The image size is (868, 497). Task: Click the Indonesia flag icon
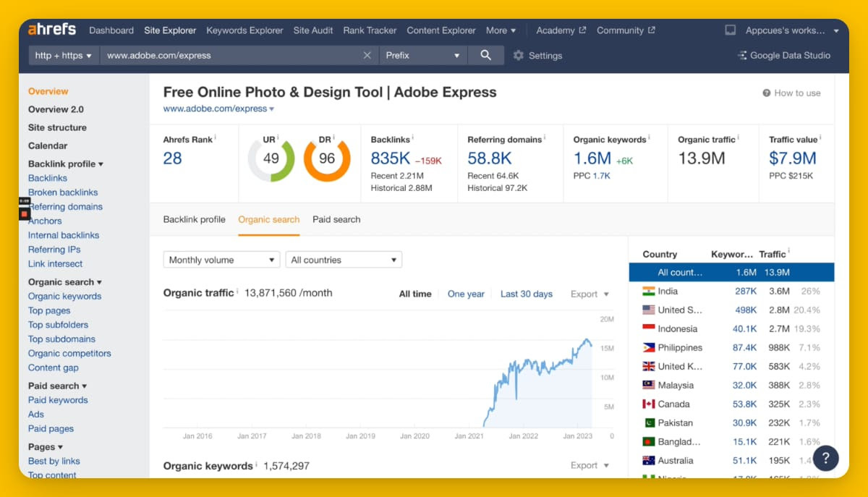click(648, 328)
